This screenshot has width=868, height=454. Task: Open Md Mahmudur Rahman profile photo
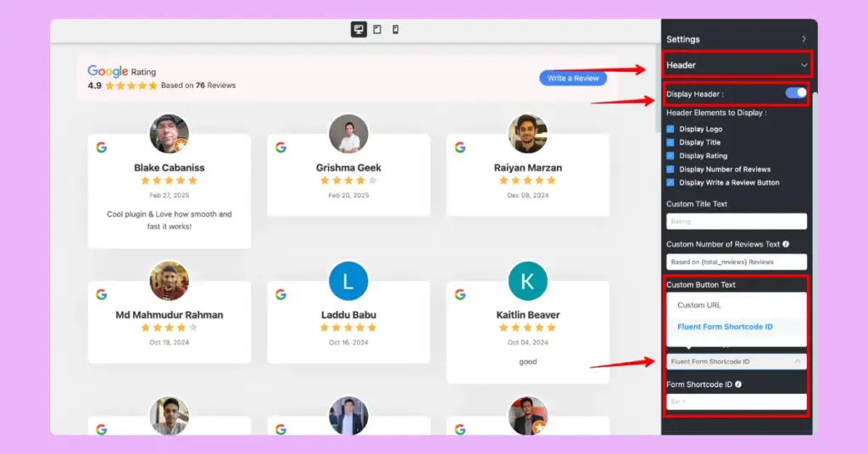[x=170, y=281]
